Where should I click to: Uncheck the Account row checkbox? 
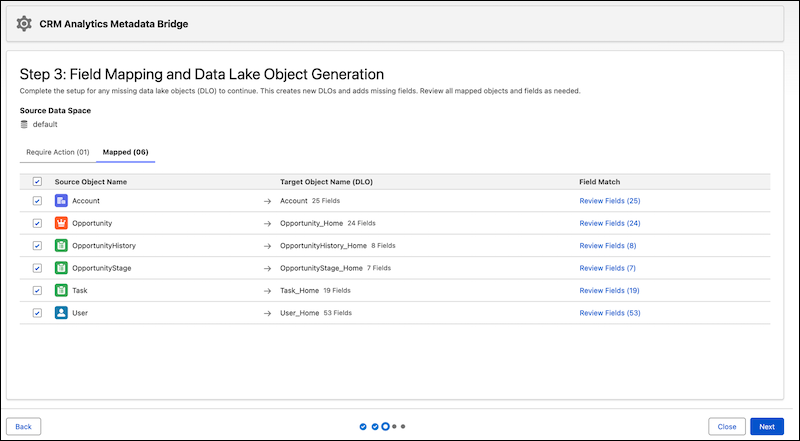[37, 201]
